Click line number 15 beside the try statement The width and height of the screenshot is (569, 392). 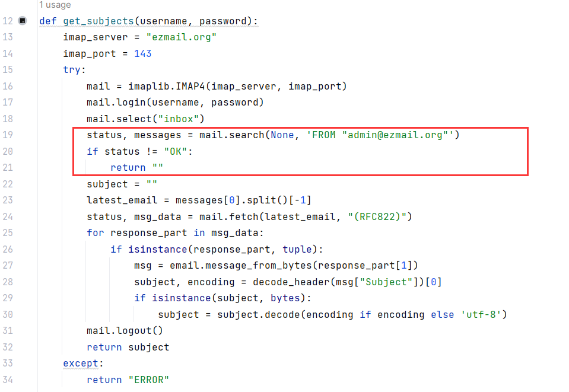click(8, 70)
